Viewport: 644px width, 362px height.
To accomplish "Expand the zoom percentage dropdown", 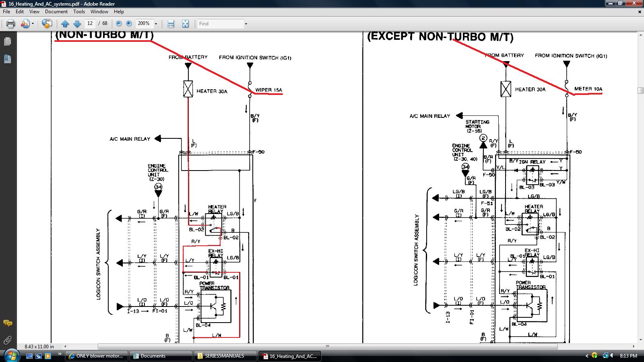I will coord(156,24).
